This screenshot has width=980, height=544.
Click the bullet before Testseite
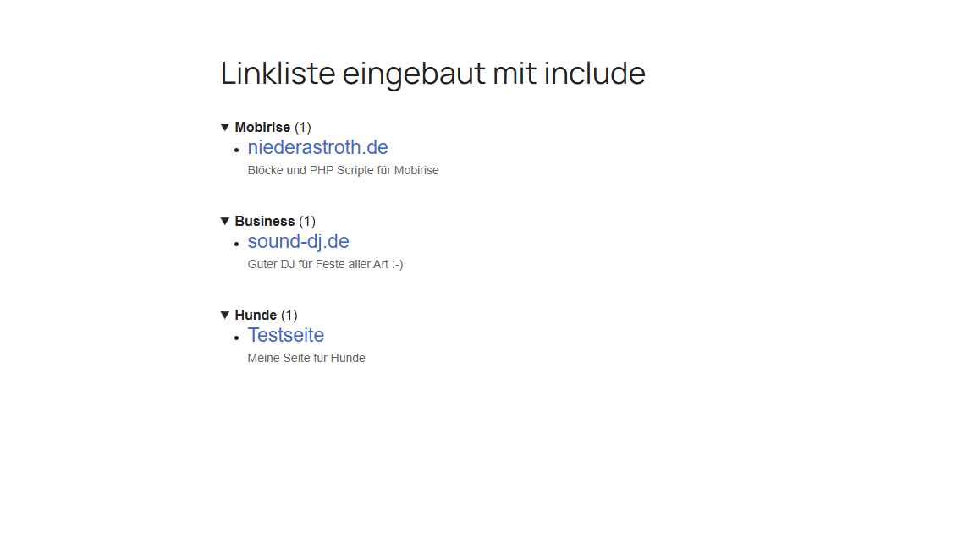click(x=237, y=338)
